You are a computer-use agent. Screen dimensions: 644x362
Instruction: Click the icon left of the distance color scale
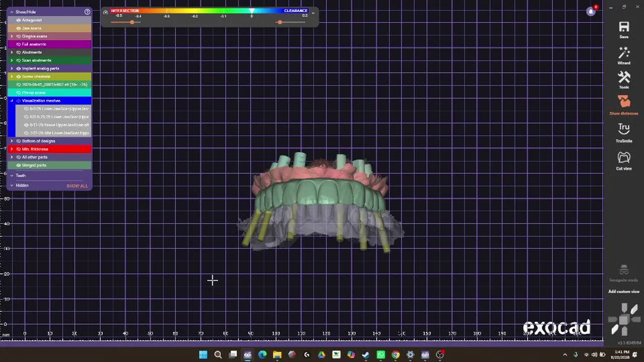[x=106, y=12]
